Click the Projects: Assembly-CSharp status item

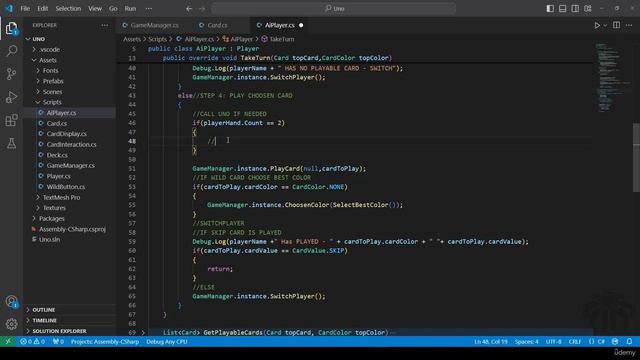tap(105, 342)
